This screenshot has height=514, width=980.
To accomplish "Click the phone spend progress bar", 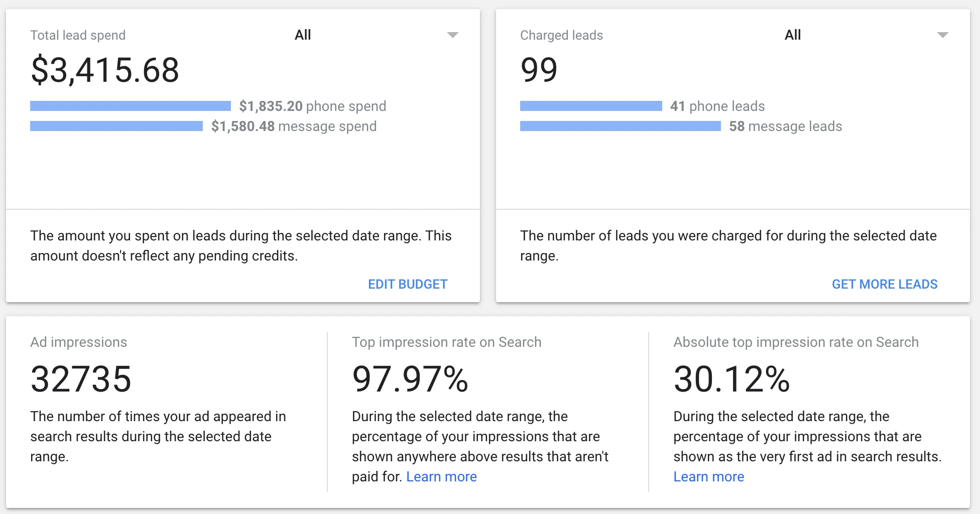I will coord(131,106).
